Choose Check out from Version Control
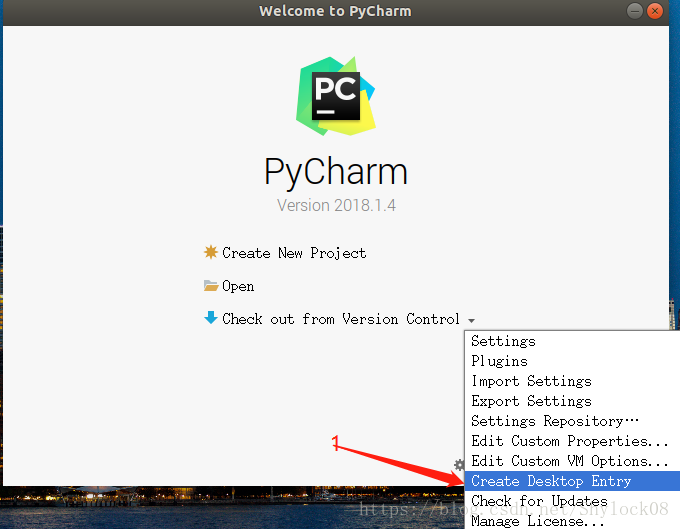680x529 pixels. (340, 319)
